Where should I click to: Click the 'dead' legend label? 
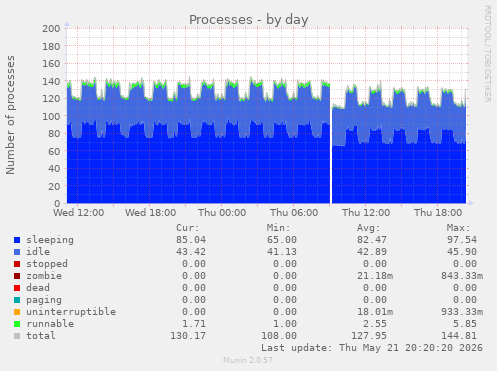(x=38, y=288)
